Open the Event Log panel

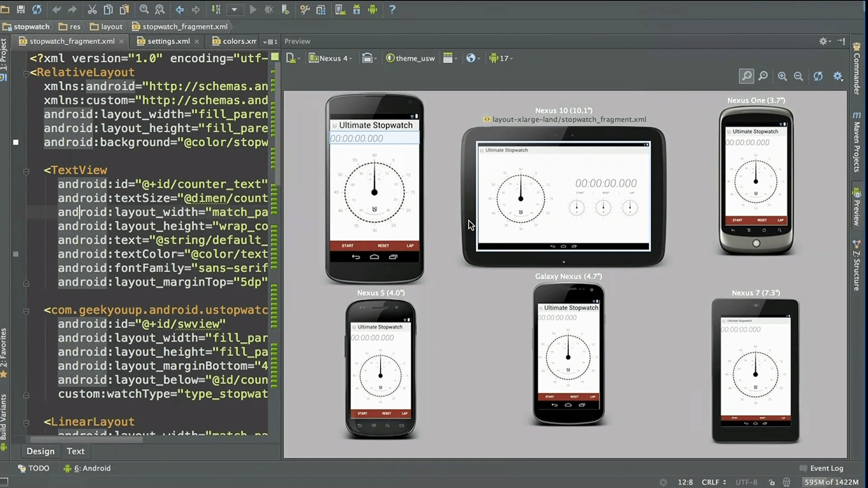[x=826, y=468]
